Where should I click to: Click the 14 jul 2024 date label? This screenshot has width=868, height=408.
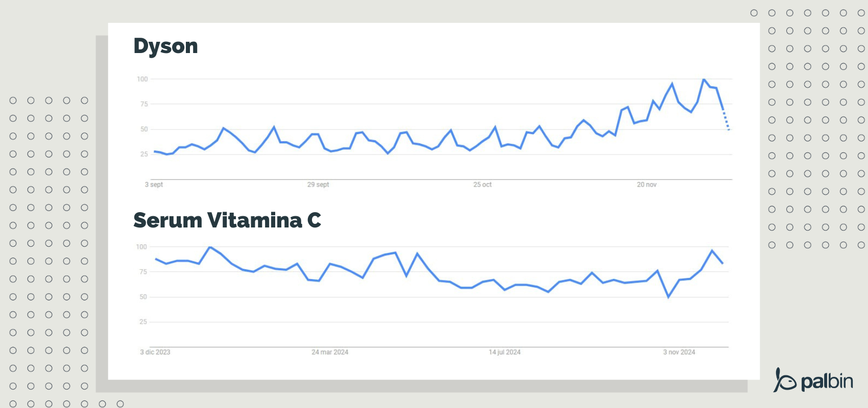504,352
